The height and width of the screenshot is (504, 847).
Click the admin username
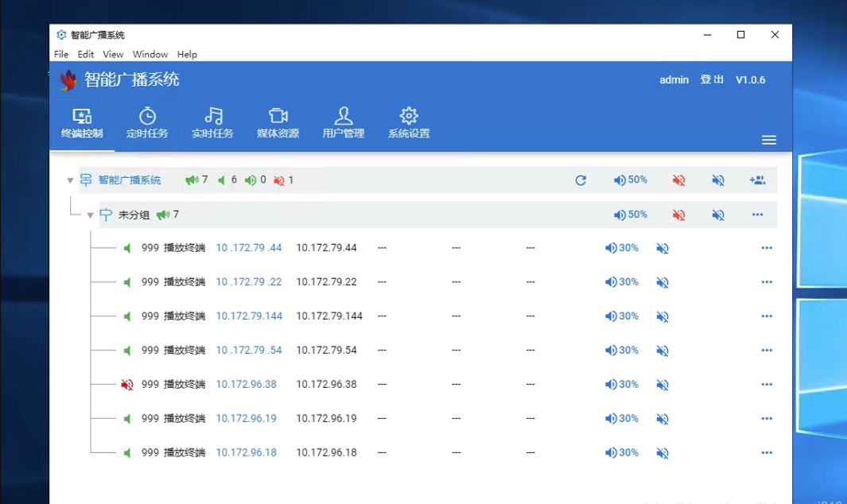674,79
